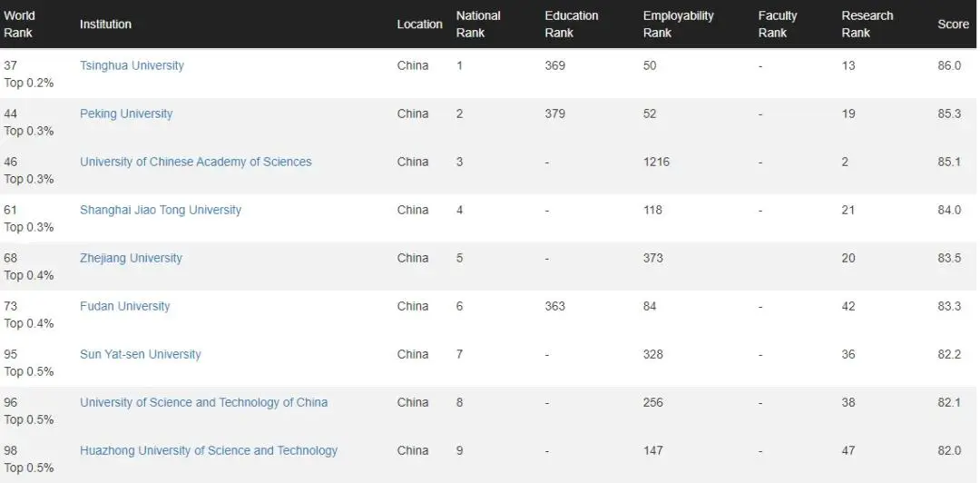Image resolution: width=980 pixels, height=483 pixels.
Task: Open the Tsinghua University link
Action: 132,65
